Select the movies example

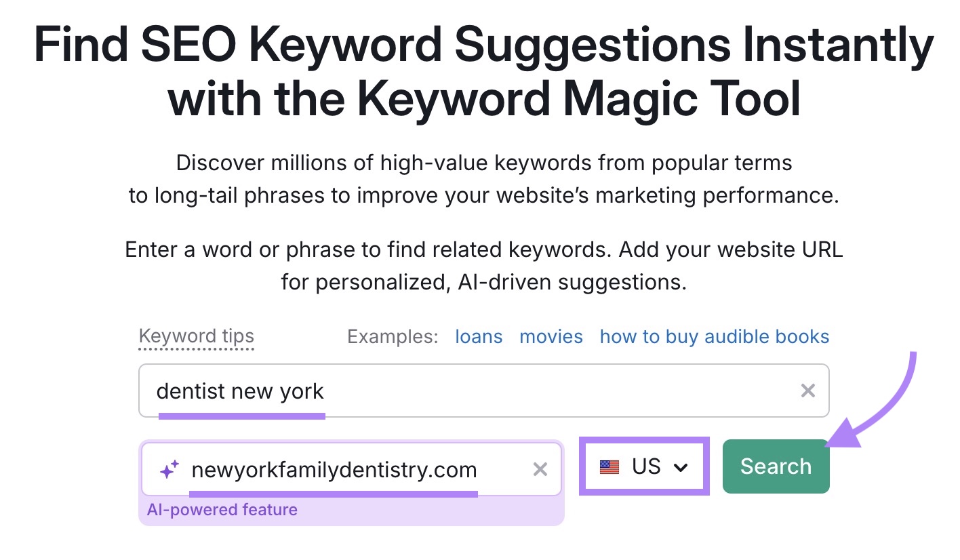point(551,336)
